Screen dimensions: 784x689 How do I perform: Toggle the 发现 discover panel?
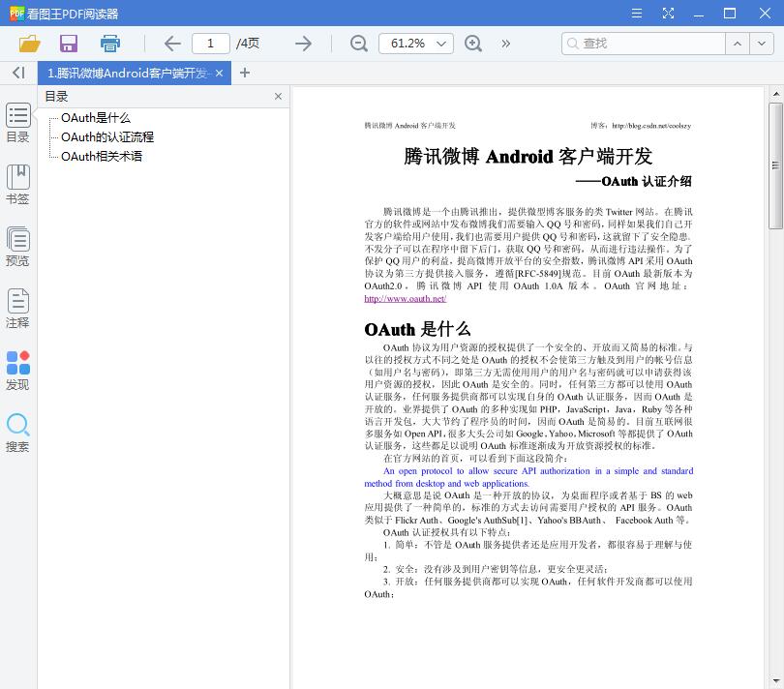click(x=17, y=369)
